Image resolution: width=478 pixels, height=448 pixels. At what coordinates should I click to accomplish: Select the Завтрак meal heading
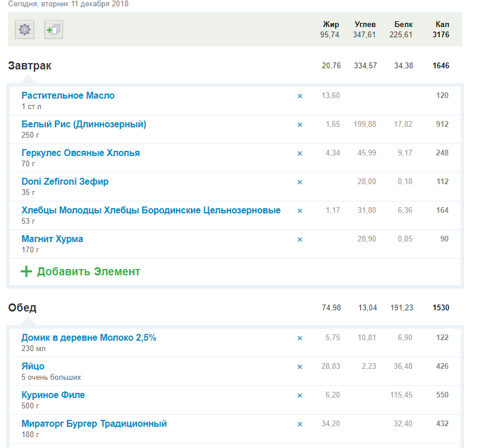tap(30, 66)
